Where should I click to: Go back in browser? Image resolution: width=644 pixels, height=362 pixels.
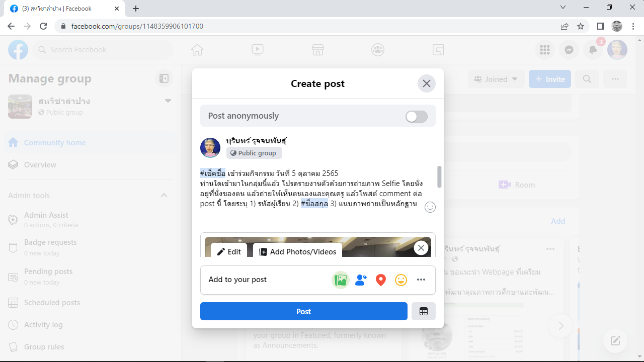(x=11, y=26)
